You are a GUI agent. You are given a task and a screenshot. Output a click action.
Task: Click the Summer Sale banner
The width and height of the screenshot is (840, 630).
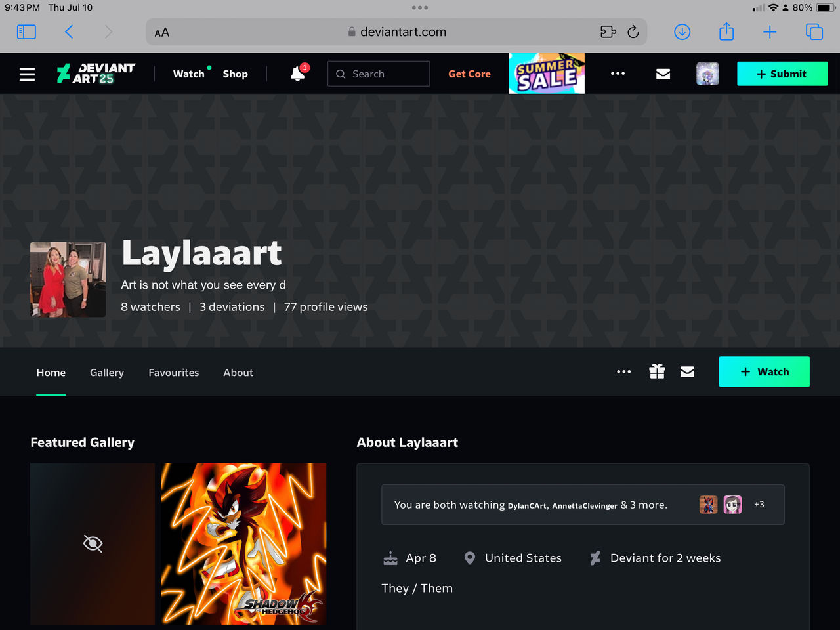547,73
